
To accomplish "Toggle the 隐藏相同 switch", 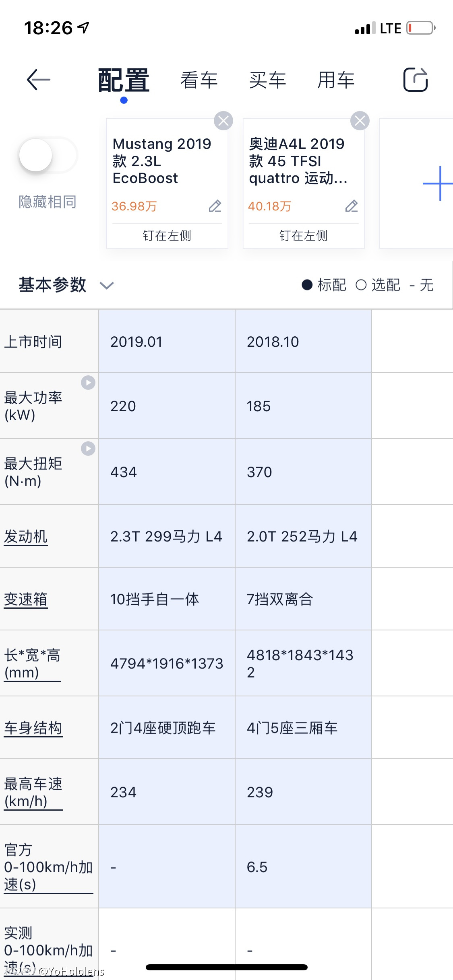I will coord(48,155).
